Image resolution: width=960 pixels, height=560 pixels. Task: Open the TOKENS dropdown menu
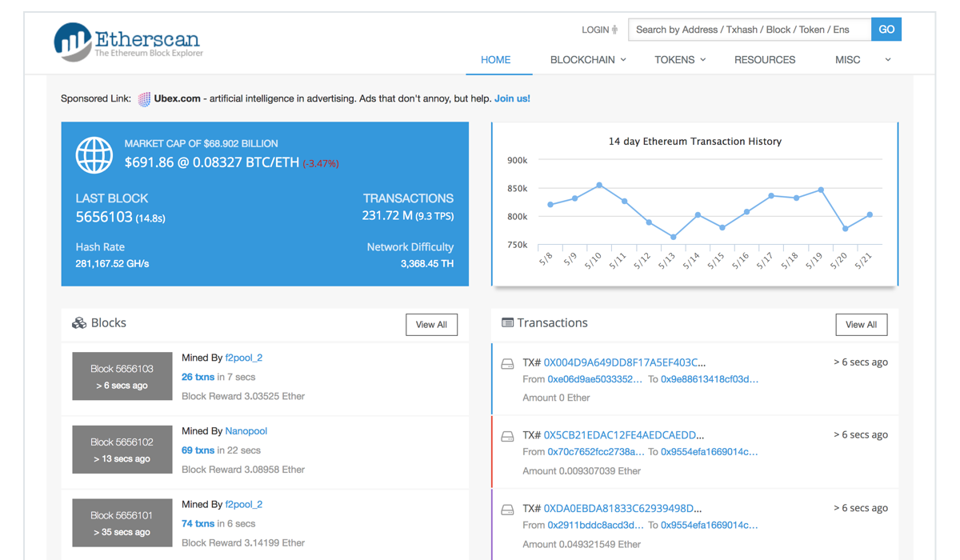(x=680, y=60)
